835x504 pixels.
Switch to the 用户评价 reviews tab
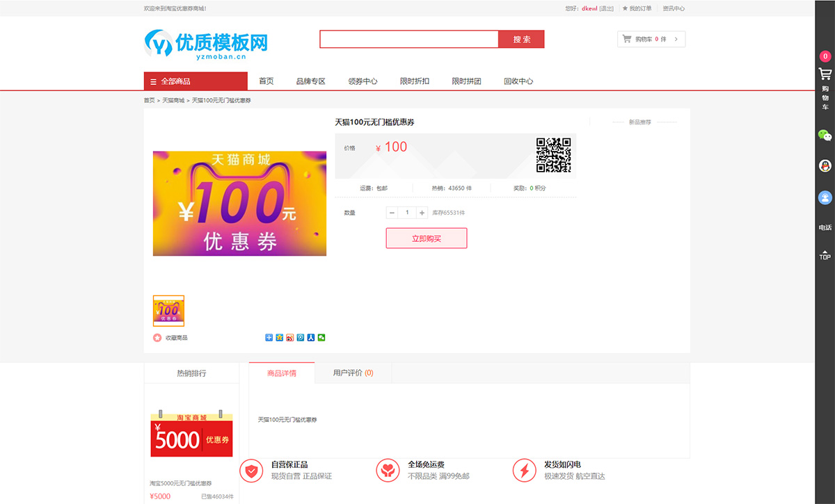353,373
